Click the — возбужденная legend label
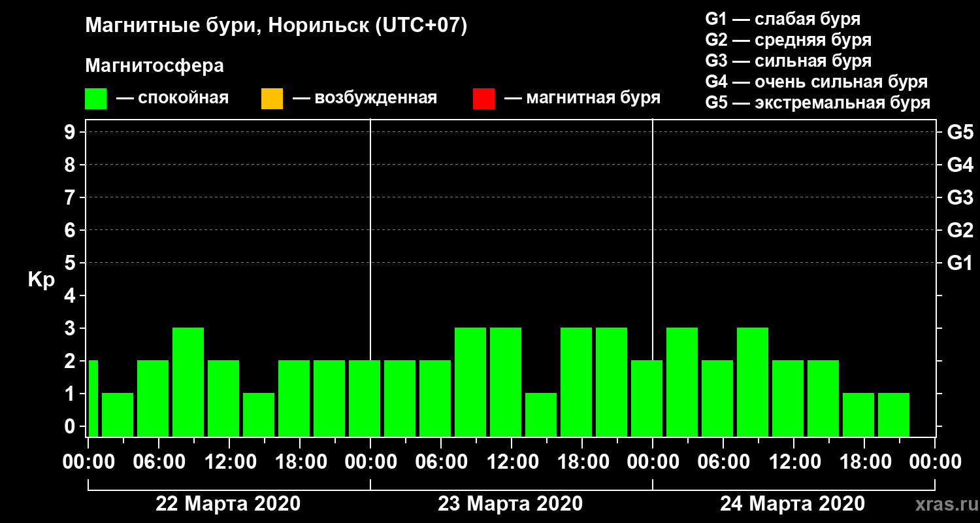This screenshot has height=523, width=980. pos(365,98)
